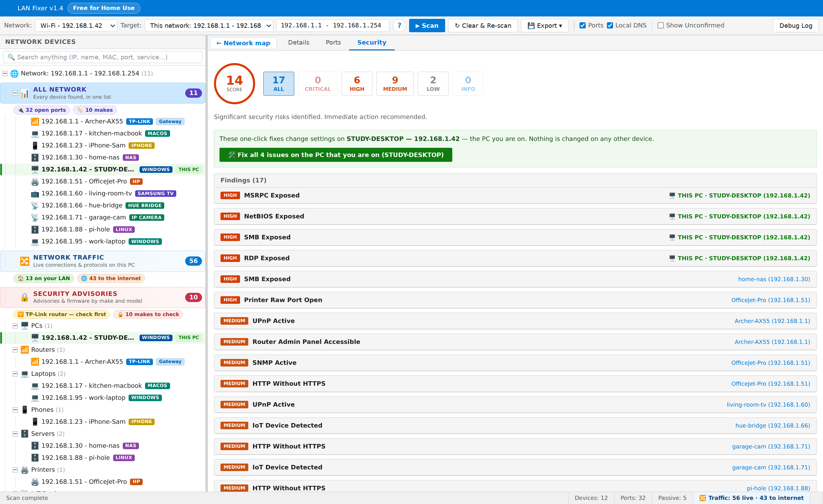Click the iPhone-Sam phone icon in All Network
Viewport: 823px width, 504px height.
pyautogui.click(x=35, y=145)
